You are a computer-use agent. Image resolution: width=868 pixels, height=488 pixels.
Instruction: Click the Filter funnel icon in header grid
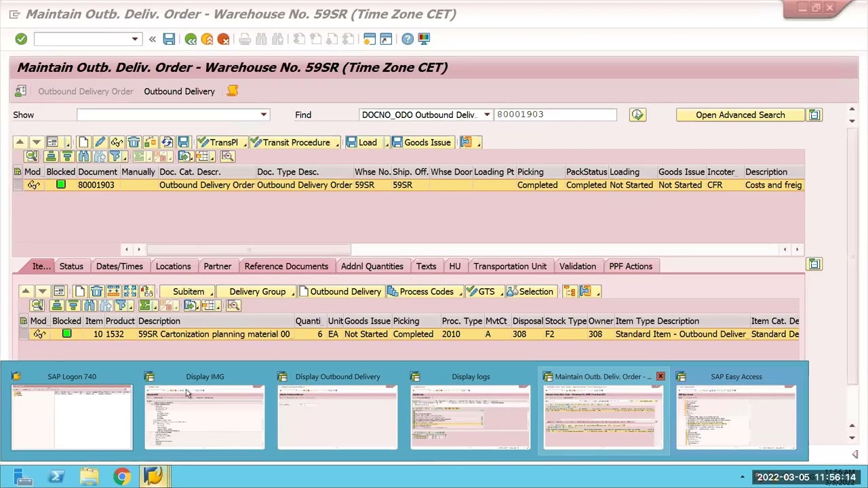[116, 157]
